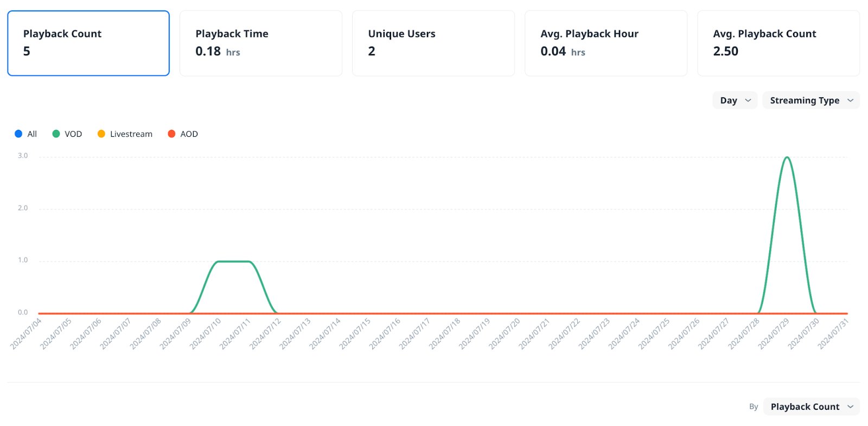
Task: Expand the Day interval dropdown
Action: (734, 100)
